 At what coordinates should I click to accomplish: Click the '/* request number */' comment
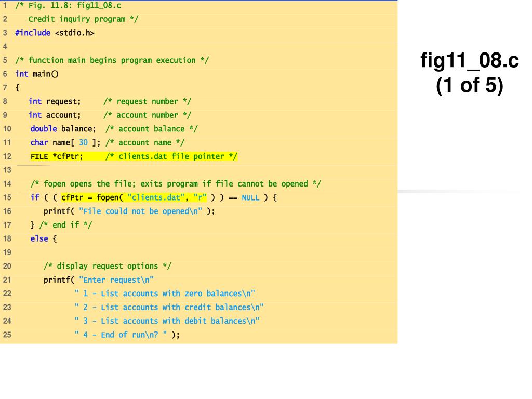click(147, 101)
